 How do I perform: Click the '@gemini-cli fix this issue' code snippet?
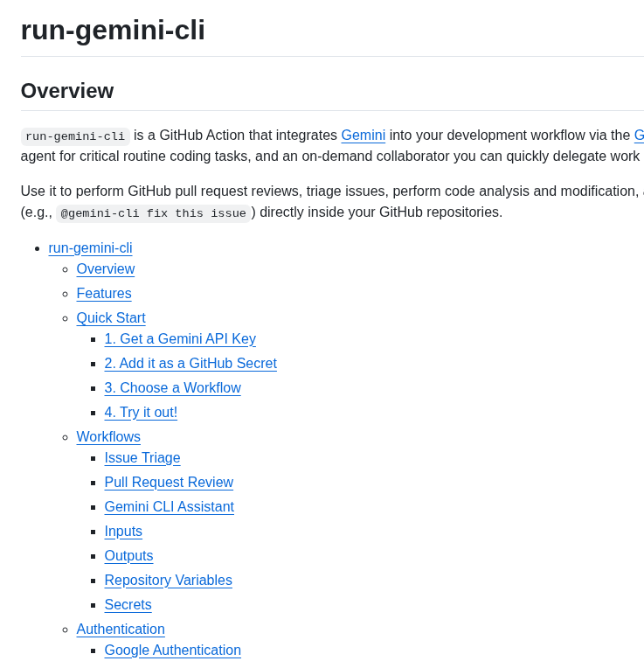(x=153, y=212)
